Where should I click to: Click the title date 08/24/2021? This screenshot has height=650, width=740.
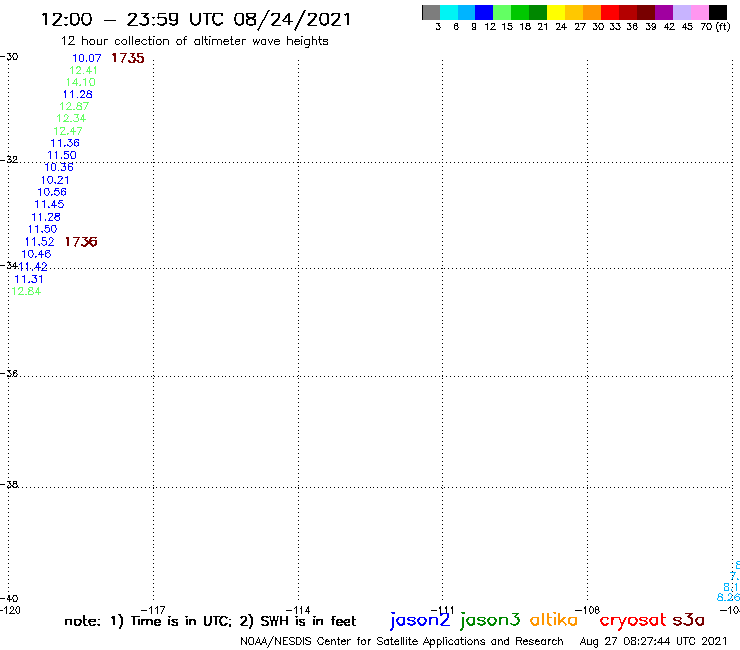pos(292,20)
